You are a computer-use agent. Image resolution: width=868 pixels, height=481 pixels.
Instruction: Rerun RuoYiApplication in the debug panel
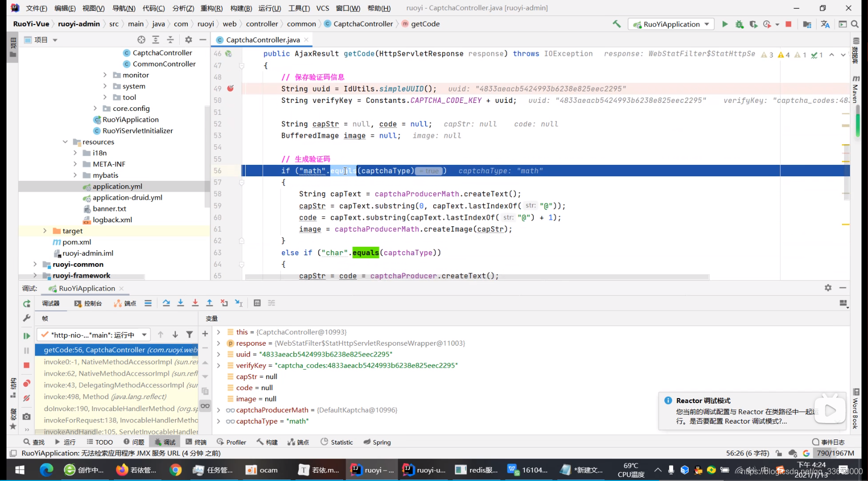pos(26,304)
